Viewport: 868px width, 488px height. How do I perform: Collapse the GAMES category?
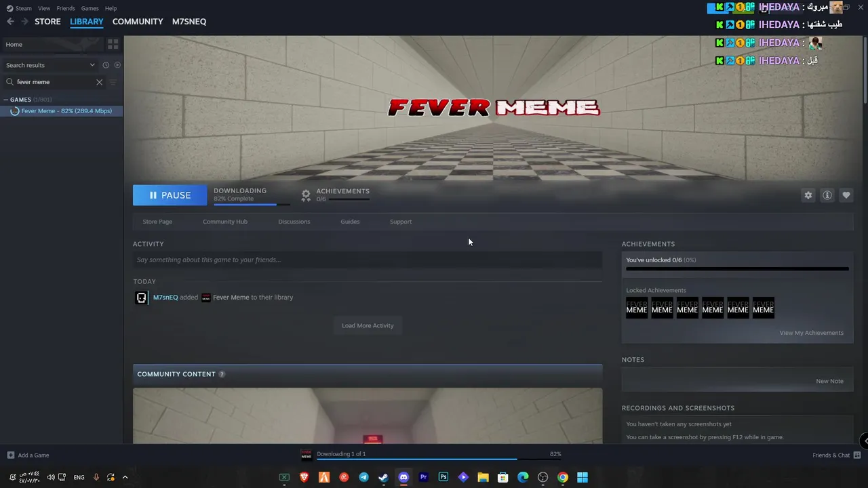pos(6,100)
